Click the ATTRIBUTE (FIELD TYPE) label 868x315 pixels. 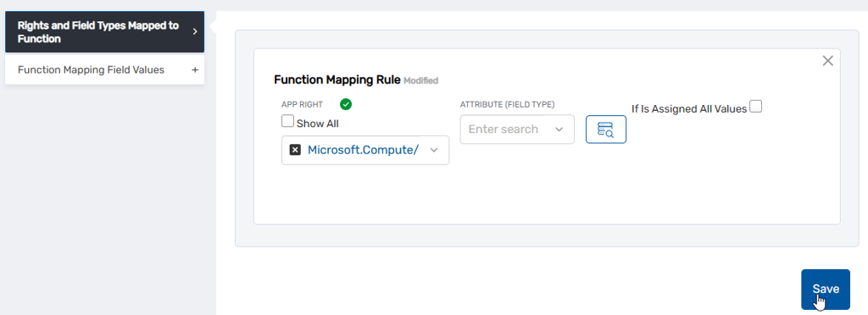(507, 104)
